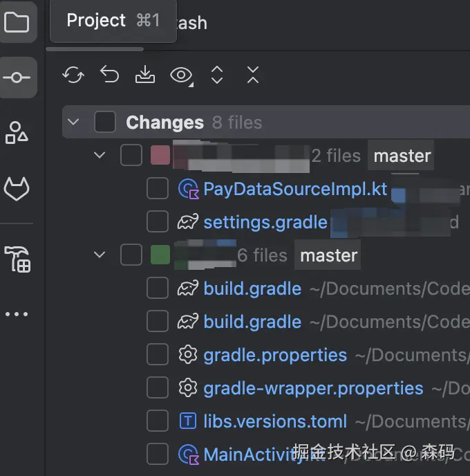470x476 pixels.
Task: Open the GitLab tool window icon
Action: [x=17, y=188]
